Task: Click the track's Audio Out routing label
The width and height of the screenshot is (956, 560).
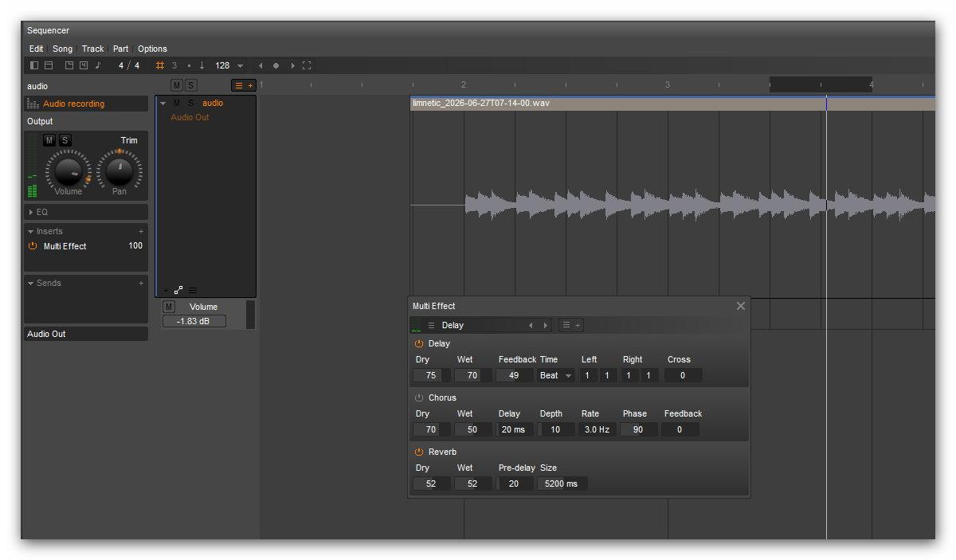Action: pyautogui.click(x=190, y=117)
